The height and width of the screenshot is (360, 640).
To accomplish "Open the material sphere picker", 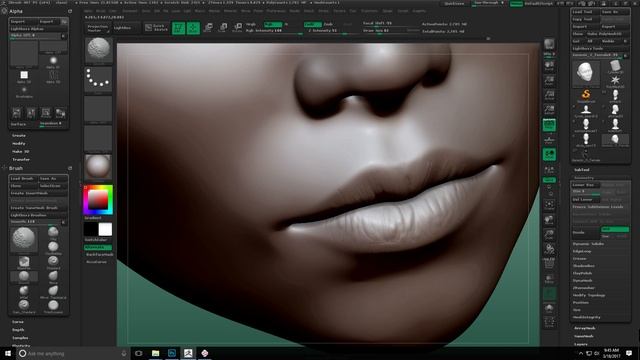I will click(x=98, y=167).
